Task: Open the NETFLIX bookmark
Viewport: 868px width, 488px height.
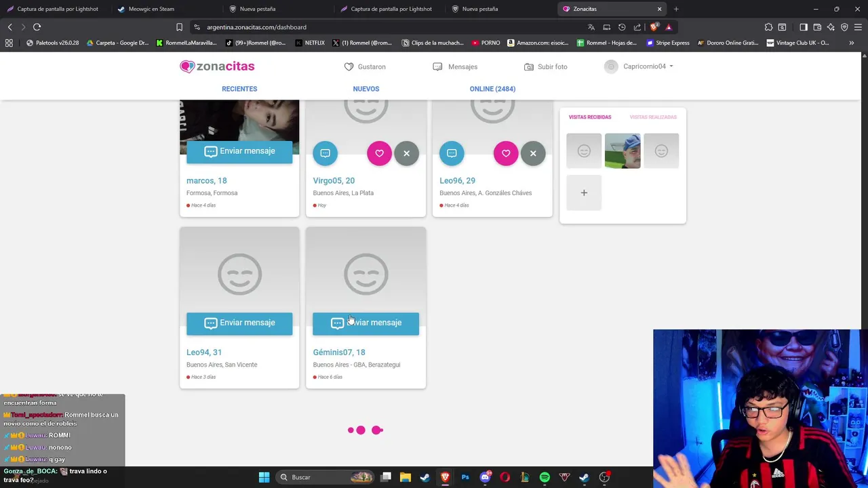Action: tap(310, 43)
